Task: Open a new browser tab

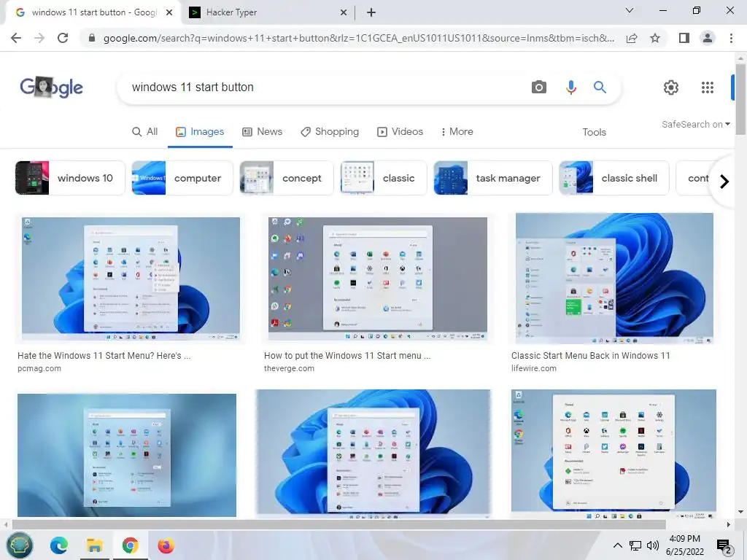Action: [371, 12]
